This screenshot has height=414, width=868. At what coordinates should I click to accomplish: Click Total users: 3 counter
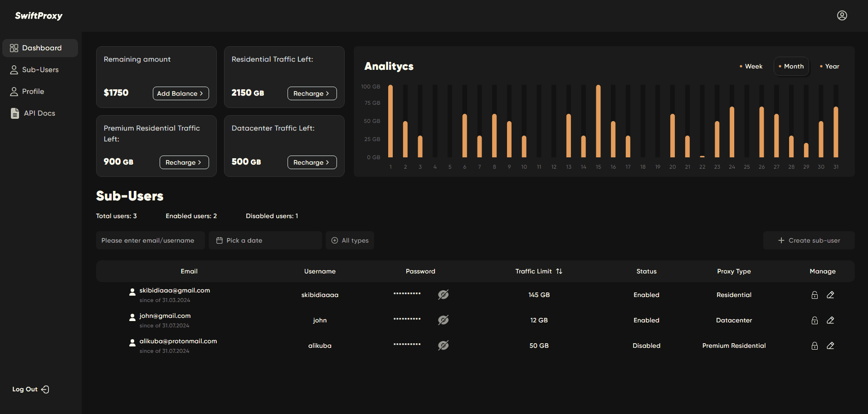(x=116, y=216)
